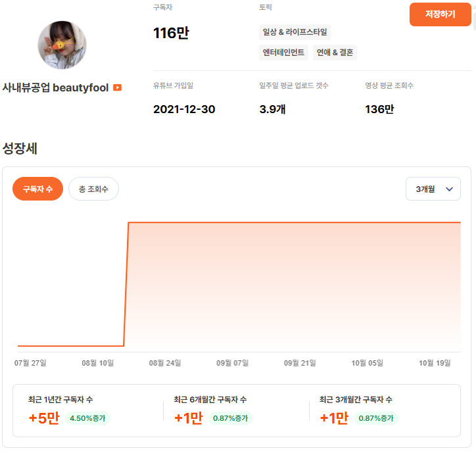476x455 pixels.
Task: Click the 일상 & 라이프스타일 topic tag
Action: [295, 32]
